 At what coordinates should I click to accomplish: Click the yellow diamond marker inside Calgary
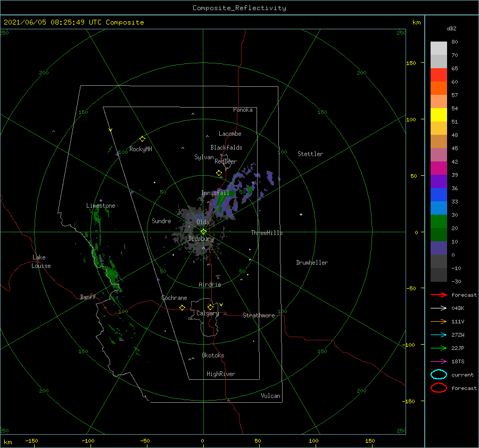[x=210, y=307]
